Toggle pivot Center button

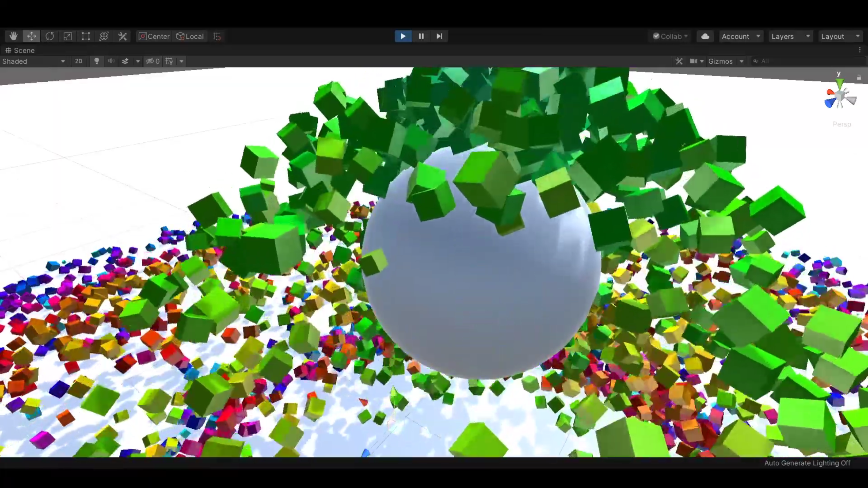[154, 36]
